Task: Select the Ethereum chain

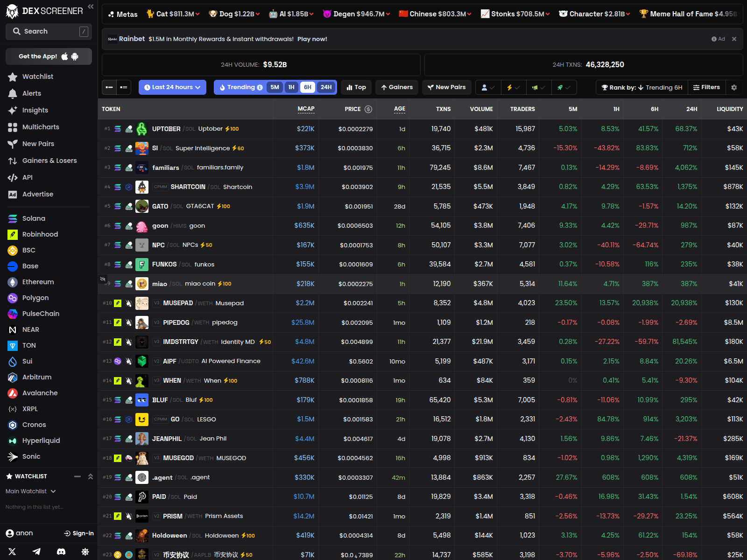Action: [x=38, y=282]
